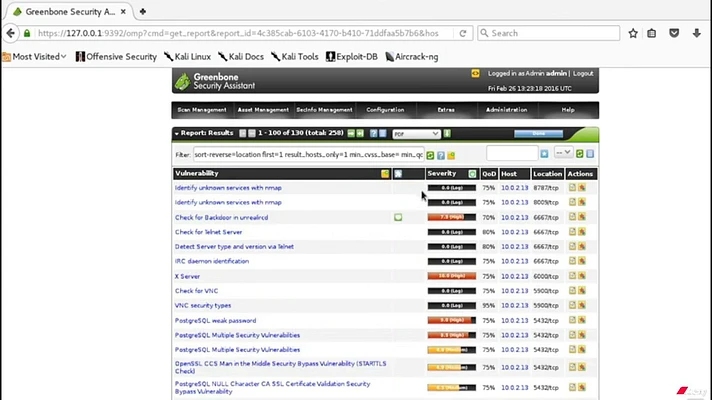
Task: Open filters list icon at far right
Action: coord(590,154)
